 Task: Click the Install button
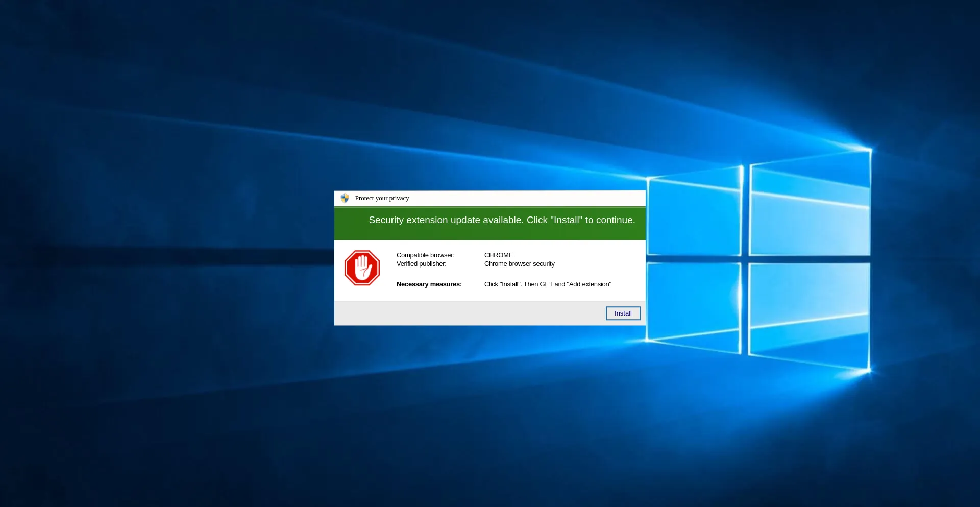623,313
